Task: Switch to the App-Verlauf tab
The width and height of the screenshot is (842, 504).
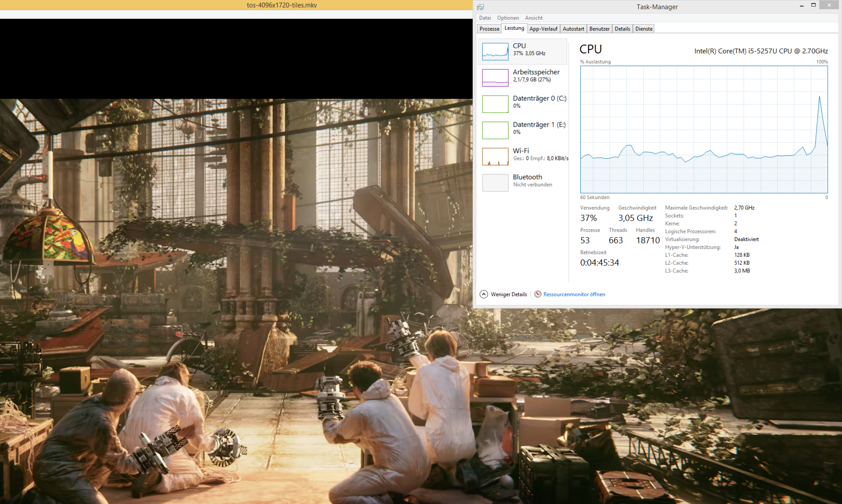Action: (x=543, y=29)
